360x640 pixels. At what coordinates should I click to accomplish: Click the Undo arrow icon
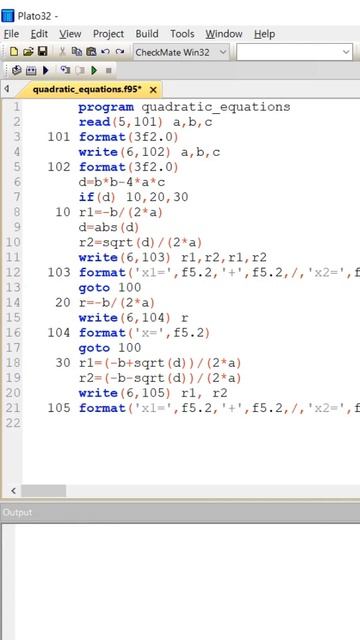point(105,51)
